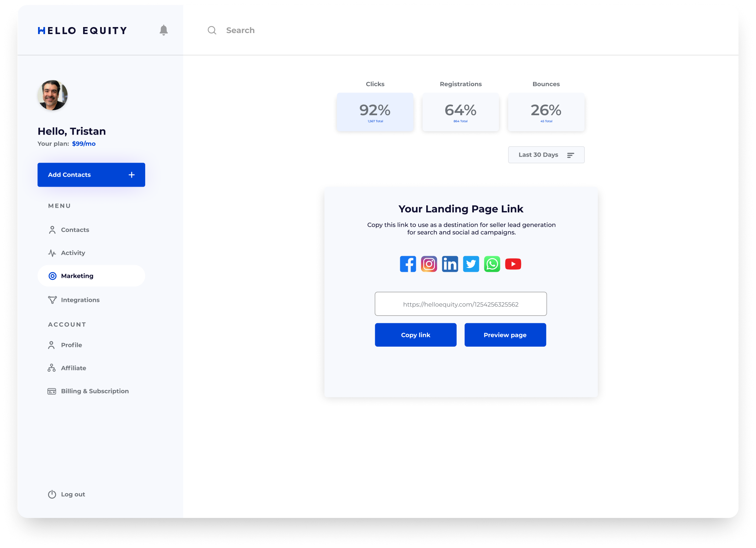The height and width of the screenshot is (548, 756).
Task: Share link via Twitter icon
Action: tap(471, 264)
